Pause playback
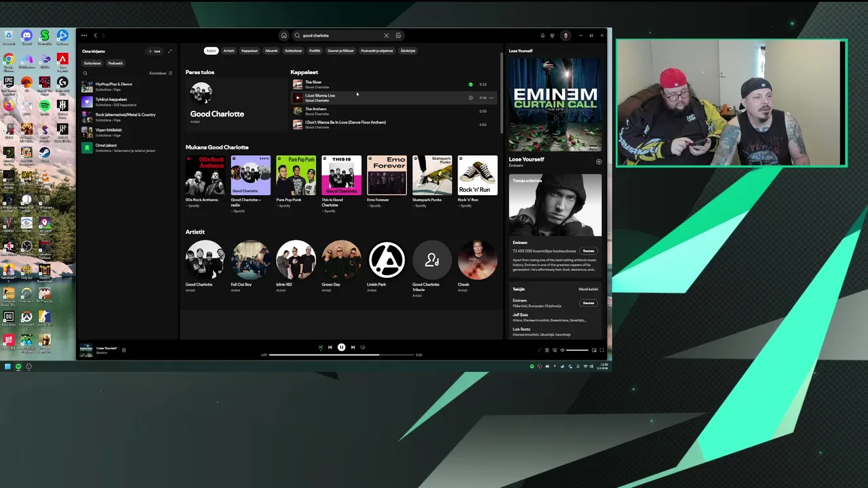The image size is (868, 488). coord(341,347)
